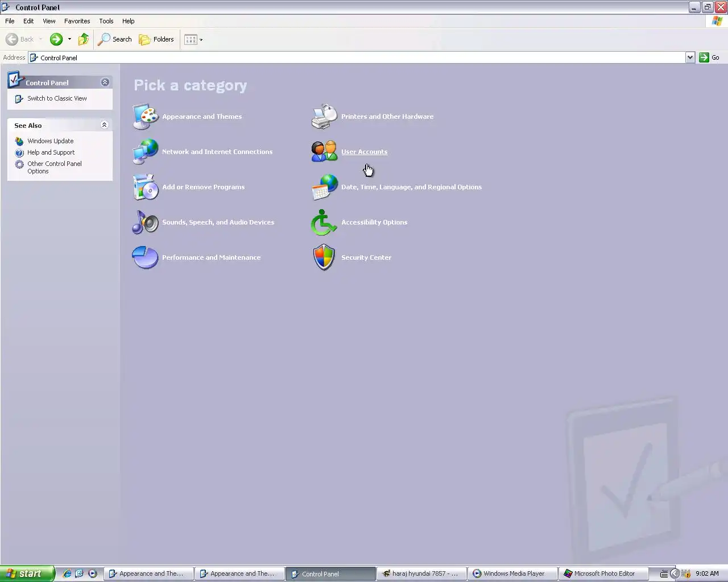Open Help and Support link
This screenshot has width=728, height=582.
pyautogui.click(x=51, y=152)
